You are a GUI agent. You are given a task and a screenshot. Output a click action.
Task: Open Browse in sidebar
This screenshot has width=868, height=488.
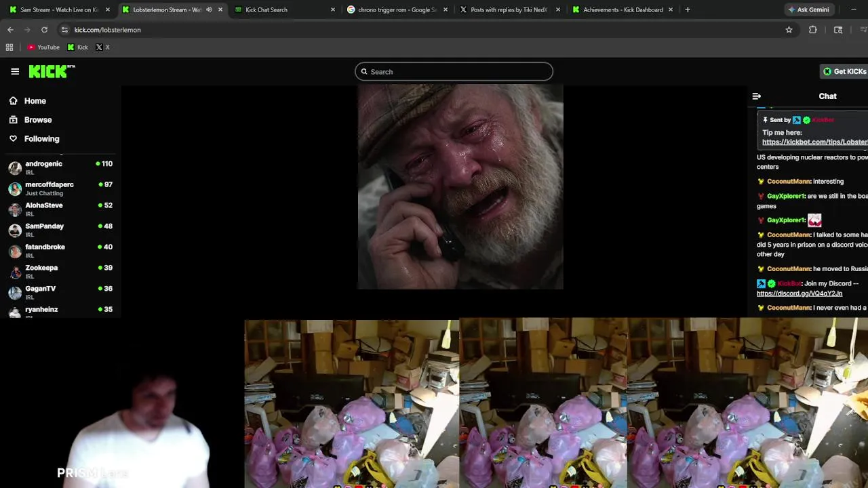pyautogui.click(x=38, y=120)
